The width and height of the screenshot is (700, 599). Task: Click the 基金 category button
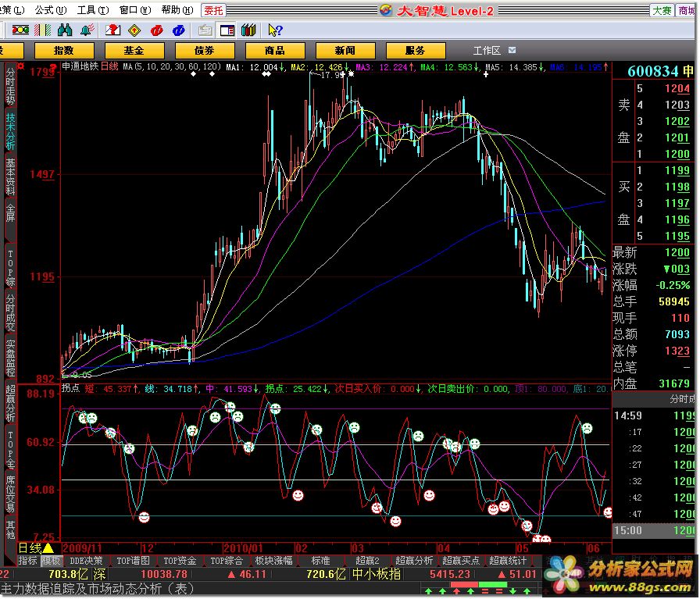click(134, 50)
